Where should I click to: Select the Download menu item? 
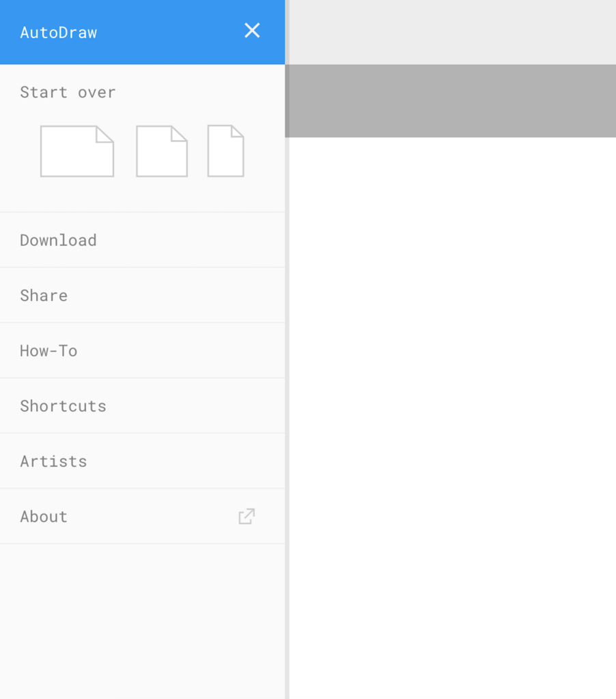[142, 240]
